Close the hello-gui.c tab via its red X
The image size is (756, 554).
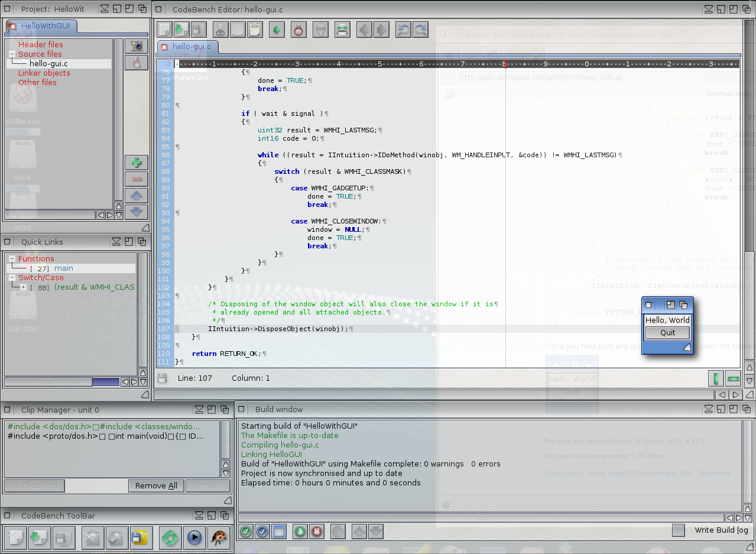click(x=164, y=47)
